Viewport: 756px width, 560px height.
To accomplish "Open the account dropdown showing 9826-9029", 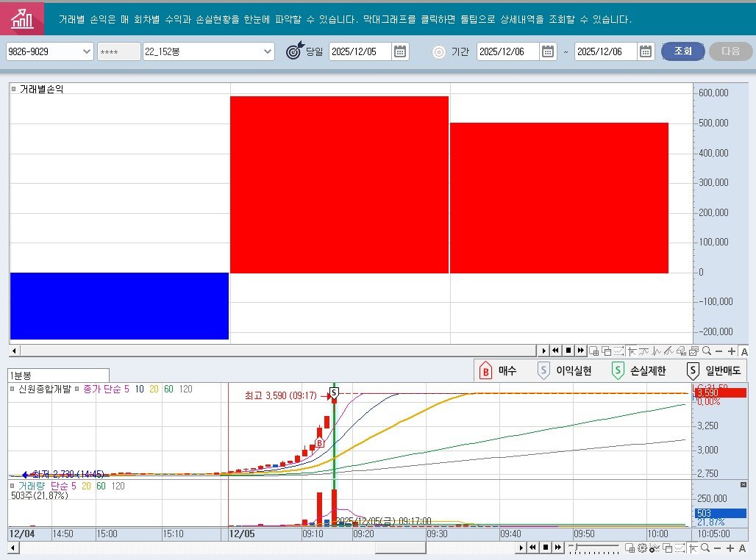I will (x=86, y=51).
